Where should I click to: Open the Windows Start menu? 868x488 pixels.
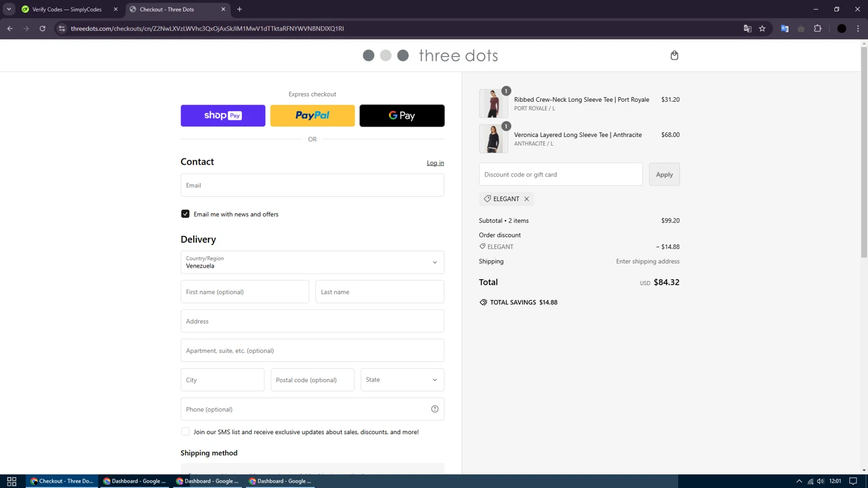pos(12,481)
